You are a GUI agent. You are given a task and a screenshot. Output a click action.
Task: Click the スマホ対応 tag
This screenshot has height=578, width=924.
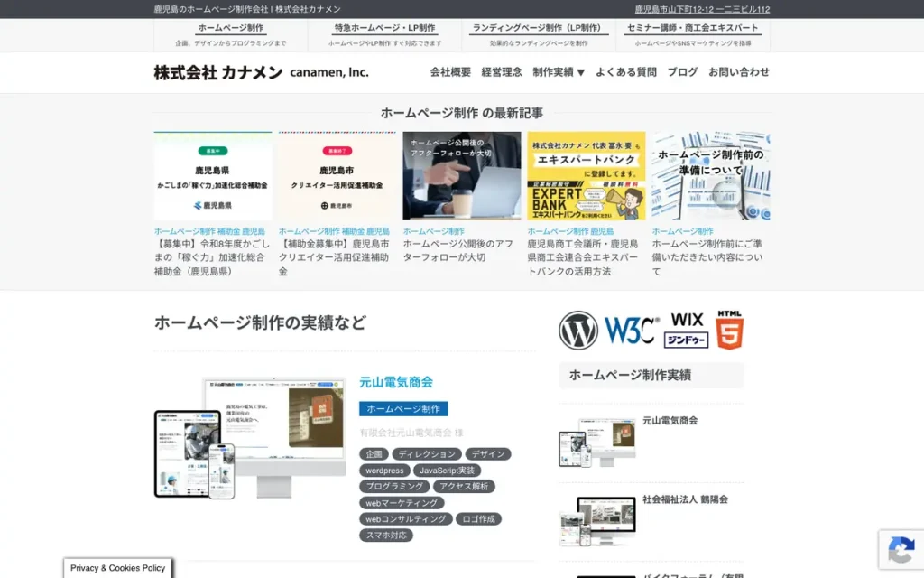click(386, 536)
